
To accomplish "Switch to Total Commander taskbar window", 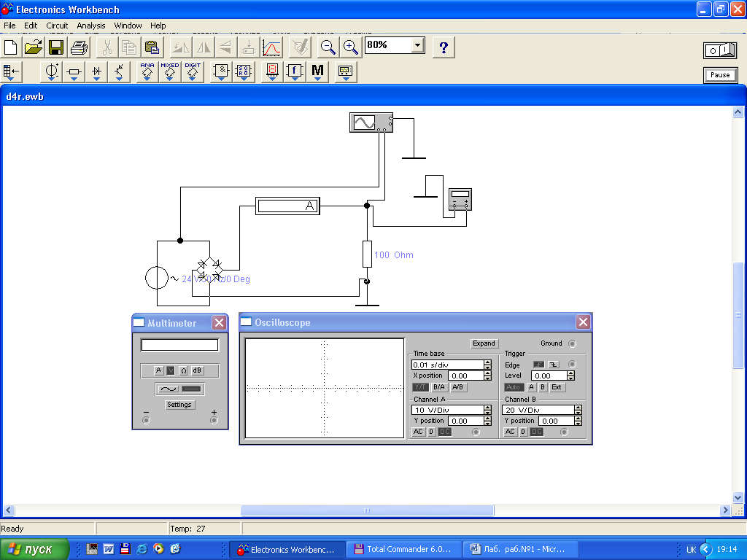I will [404, 549].
